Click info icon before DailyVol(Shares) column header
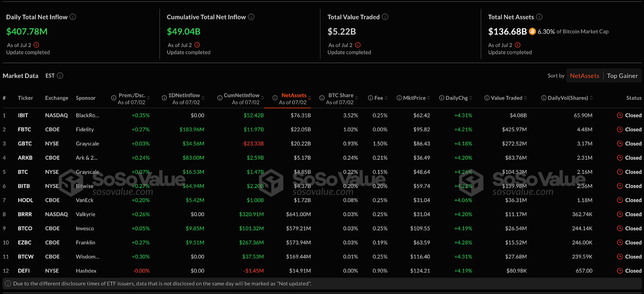644x294 pixels. (544, 98)
